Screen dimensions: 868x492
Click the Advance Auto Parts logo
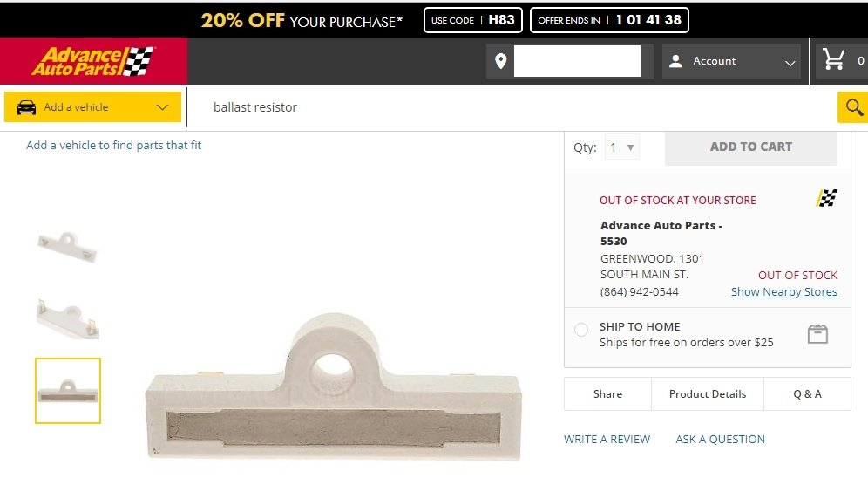(93, 61)
